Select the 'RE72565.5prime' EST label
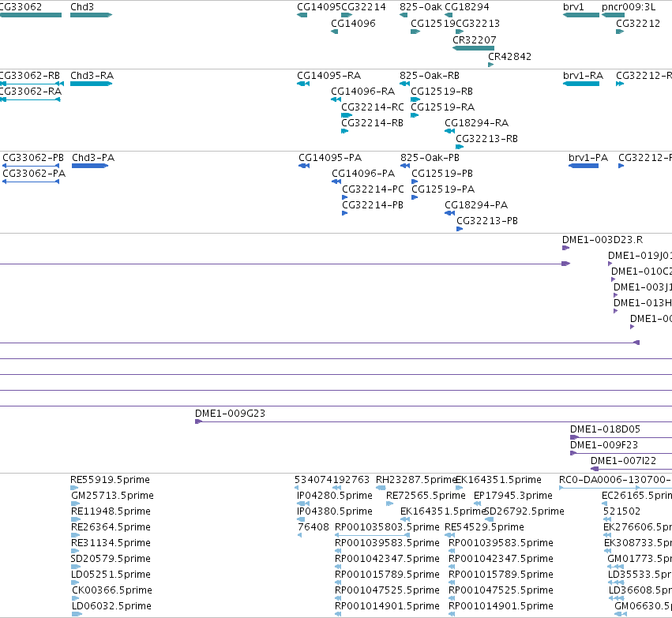 coord(426,496)
